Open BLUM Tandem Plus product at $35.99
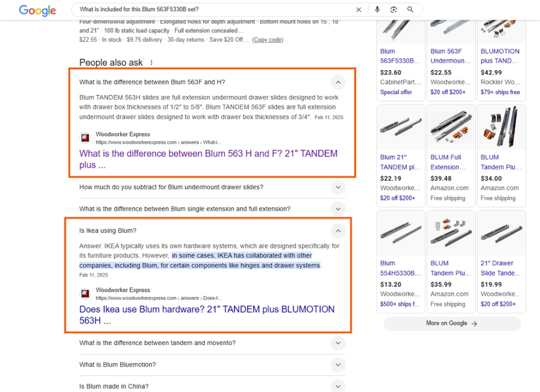This screenshot has height=392, width=540. pyautogui.click(x=450, y=268)
